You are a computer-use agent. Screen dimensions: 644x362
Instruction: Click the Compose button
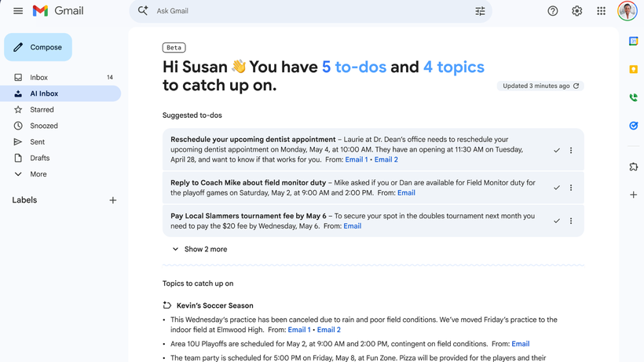click(38, 47)
